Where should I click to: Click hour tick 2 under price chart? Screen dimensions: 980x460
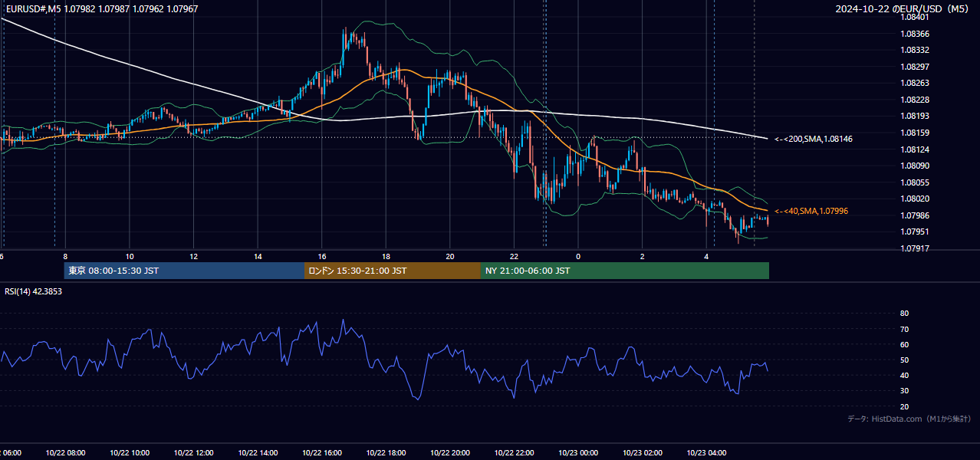(643, 256)
